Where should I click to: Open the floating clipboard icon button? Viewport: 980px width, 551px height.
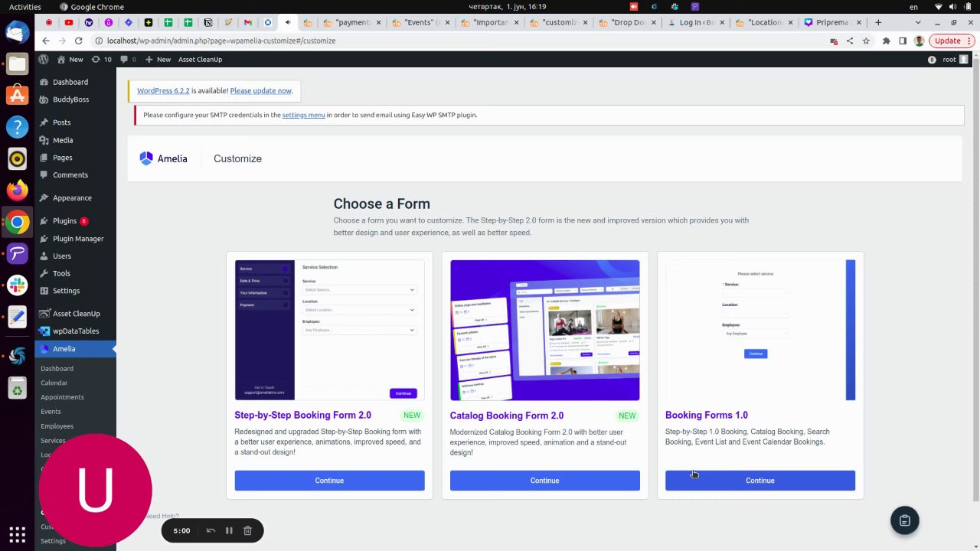pyautogui.click(x=904, y=520)
